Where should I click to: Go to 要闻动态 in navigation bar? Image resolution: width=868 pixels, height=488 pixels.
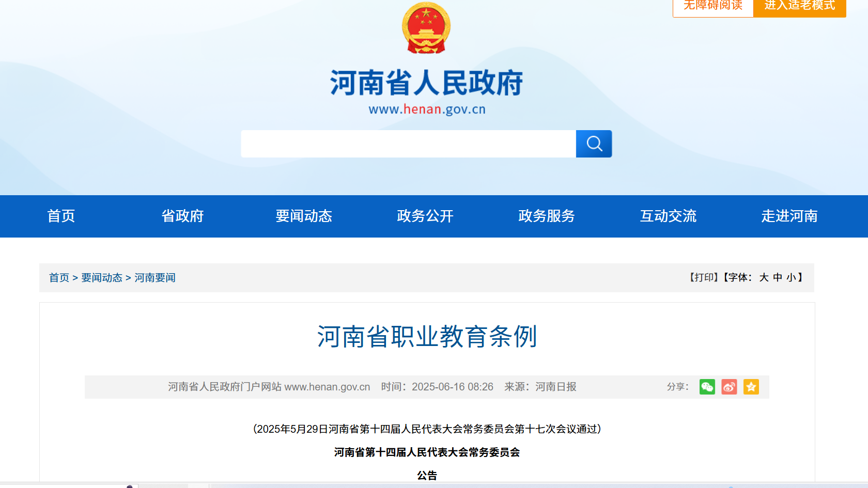pyautogui.click(x=304, y=216)
